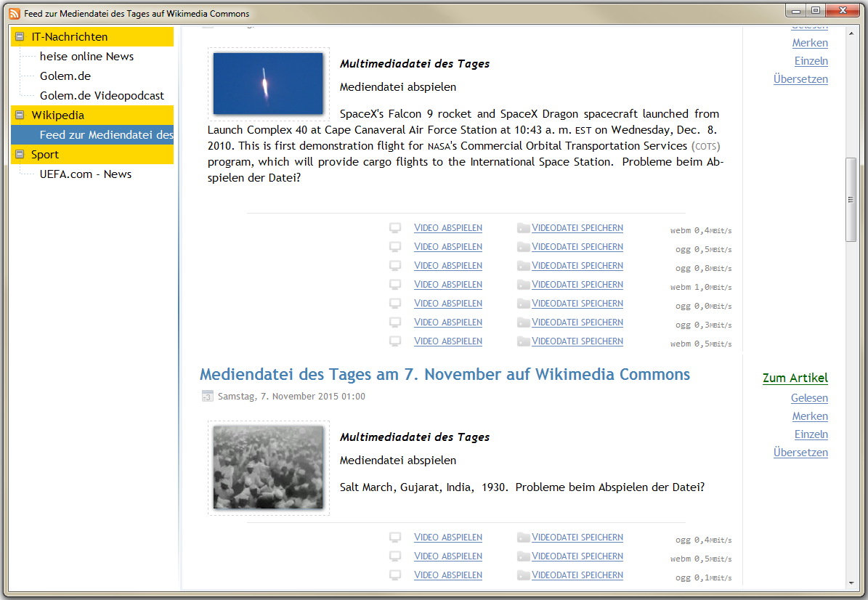Open Video abspielen link for webm 0,4MBit/s SpaceX
Screen dimensions: 868x600
coord(448,228)
